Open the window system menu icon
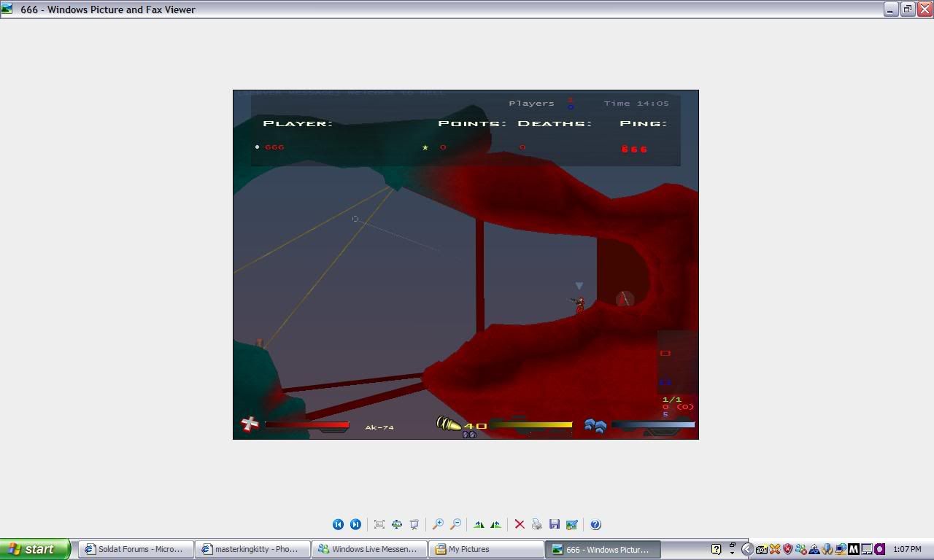934x560 pixels. point(7,9)
